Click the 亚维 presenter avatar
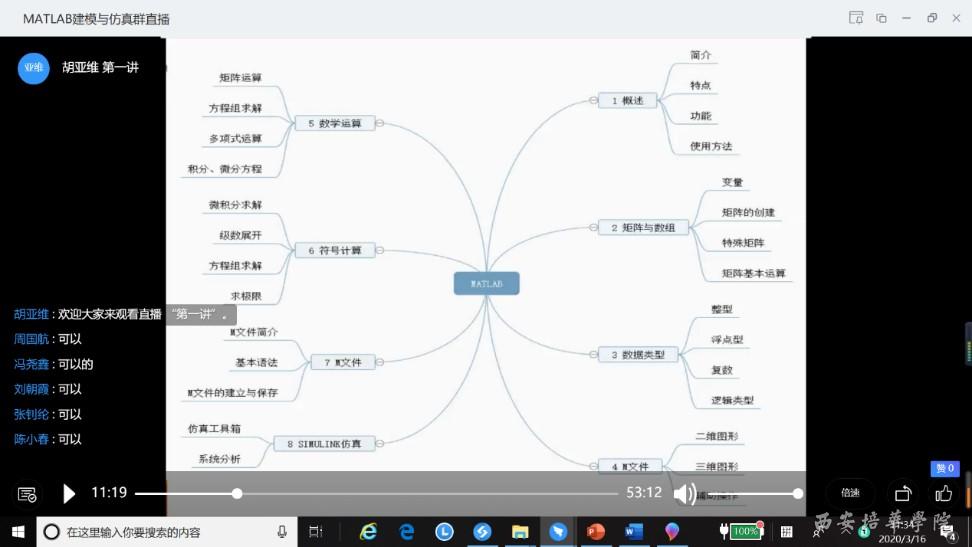This screenshot has width=972, height=547. click(x=33, y=68)
